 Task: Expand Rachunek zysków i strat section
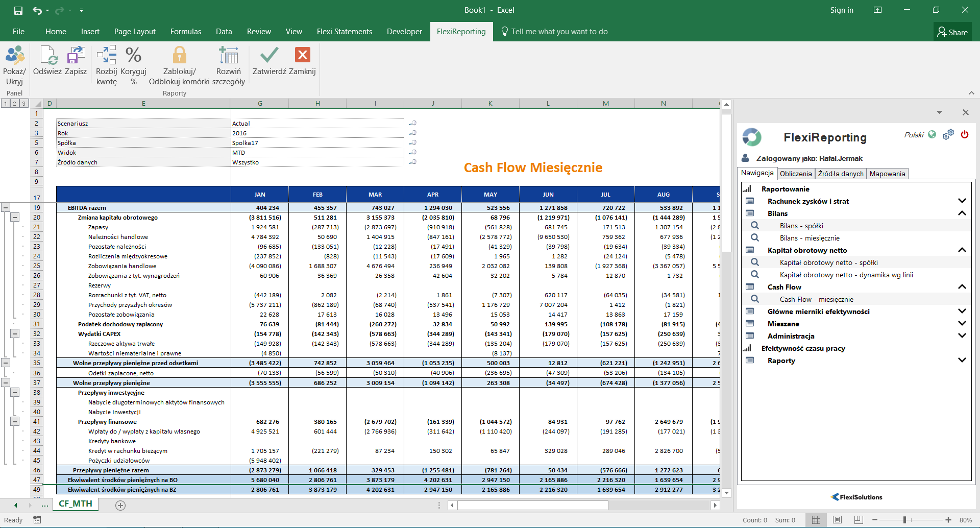coord(962,201)
